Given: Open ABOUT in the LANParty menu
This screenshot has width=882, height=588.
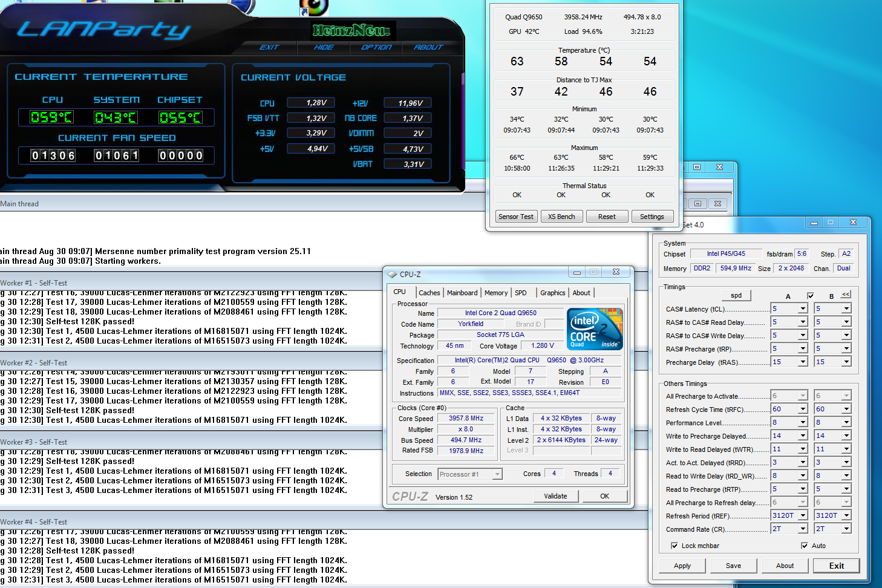Looking at the screenshot, I should point(428,47).
